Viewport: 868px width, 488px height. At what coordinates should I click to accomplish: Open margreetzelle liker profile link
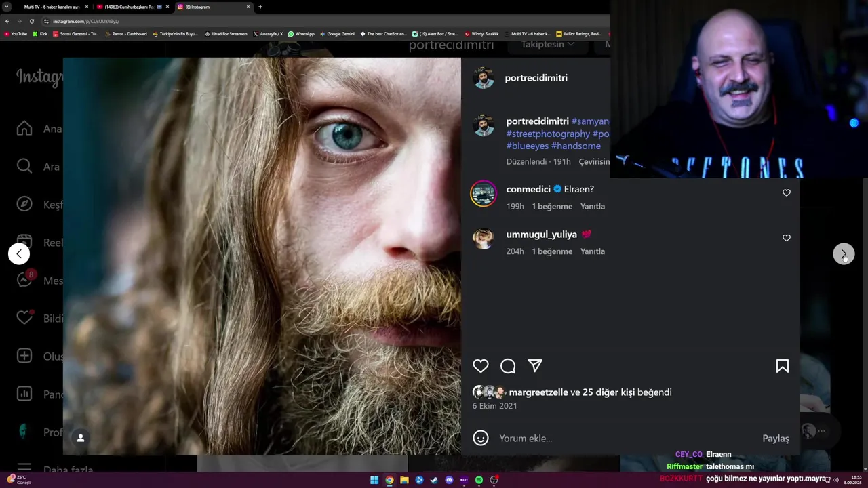[538, 392]
